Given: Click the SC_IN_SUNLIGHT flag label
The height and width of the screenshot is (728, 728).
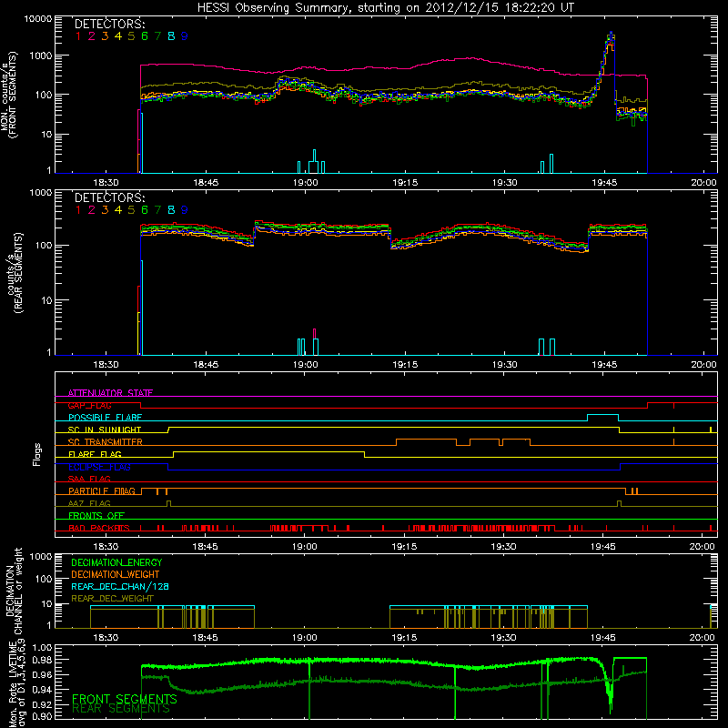Looking at the screenshot, I should pos(105,430).
